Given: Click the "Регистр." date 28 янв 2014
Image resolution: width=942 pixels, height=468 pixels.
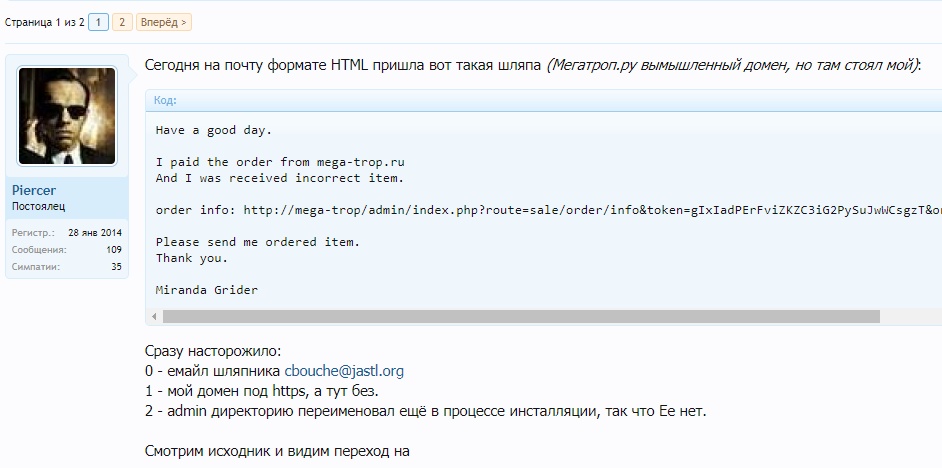Looking at the screenshot, I should 95,232.
